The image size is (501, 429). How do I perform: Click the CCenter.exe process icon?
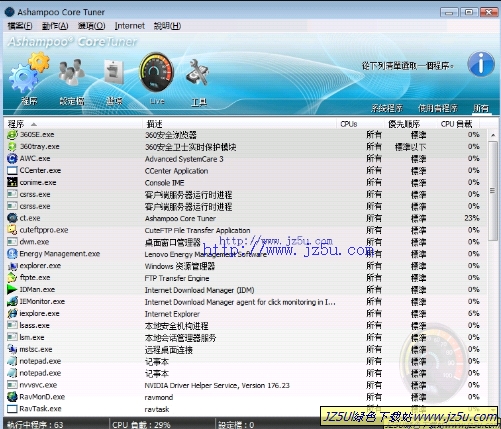tap(12, 171)
